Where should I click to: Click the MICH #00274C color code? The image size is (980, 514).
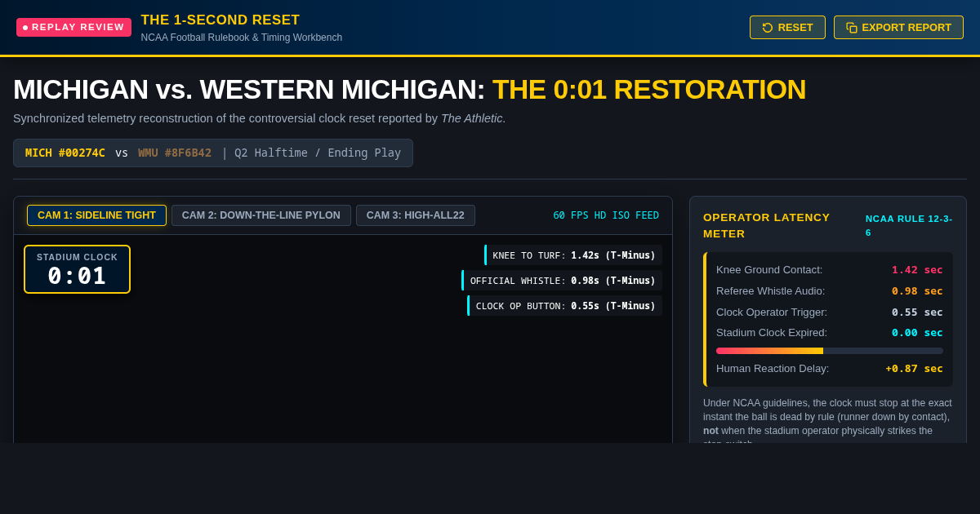pyautogui.click(x=65, y=153)
